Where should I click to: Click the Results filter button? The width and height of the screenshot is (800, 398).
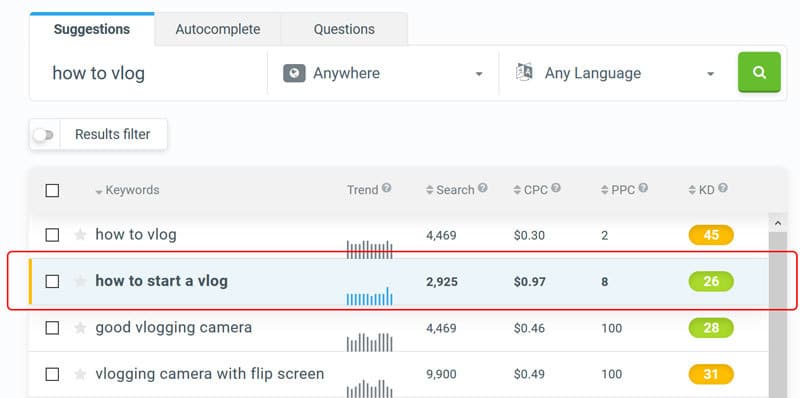click(x=113, y=135)
